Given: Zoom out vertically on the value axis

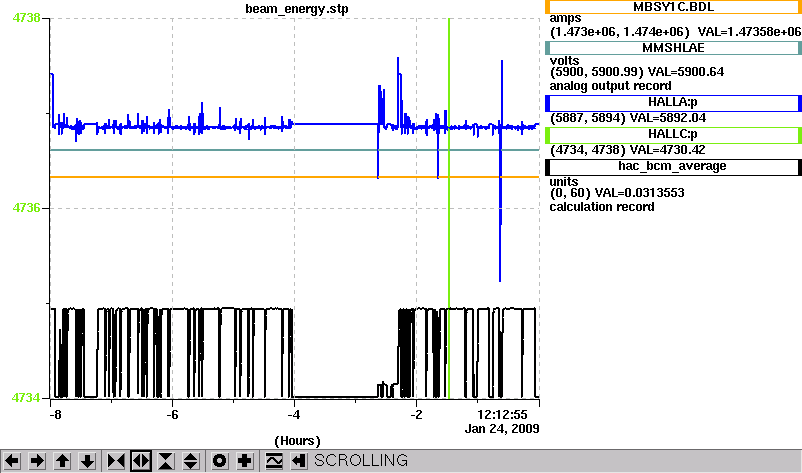Looking at the screenshot, I should [191, 461].
